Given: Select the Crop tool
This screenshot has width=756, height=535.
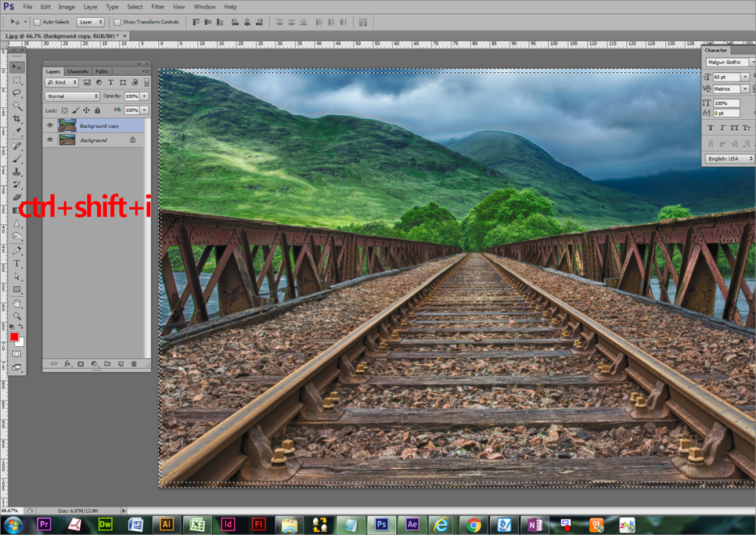Looking at the screenshot, I should pyautogui.click(x=16, y=118).
